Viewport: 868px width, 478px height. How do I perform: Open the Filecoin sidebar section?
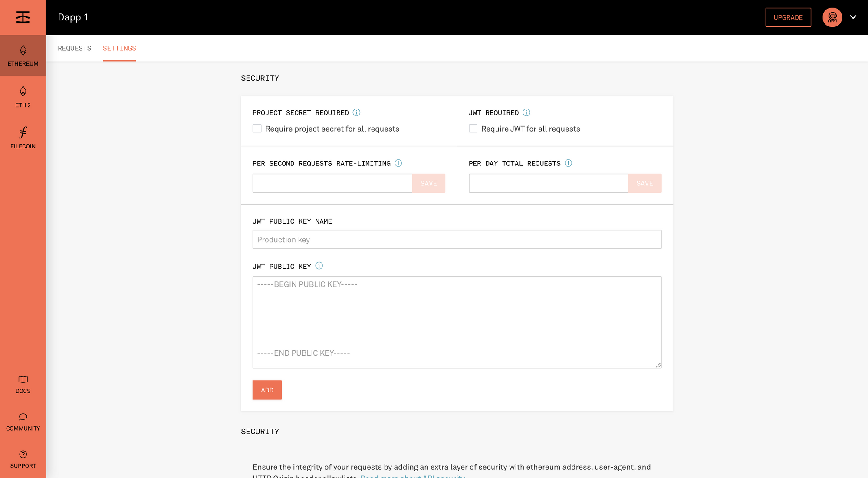[x=23, y=138]
